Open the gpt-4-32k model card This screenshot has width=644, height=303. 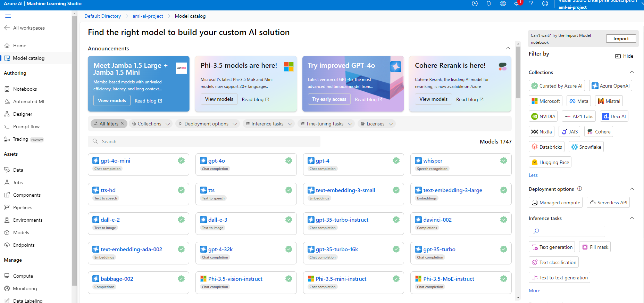click(246, 253)
